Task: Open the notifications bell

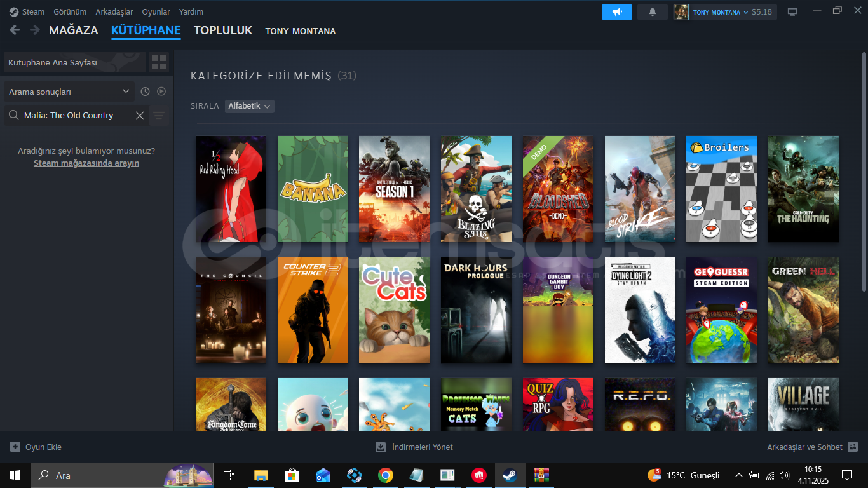Action: click(652, 12)
